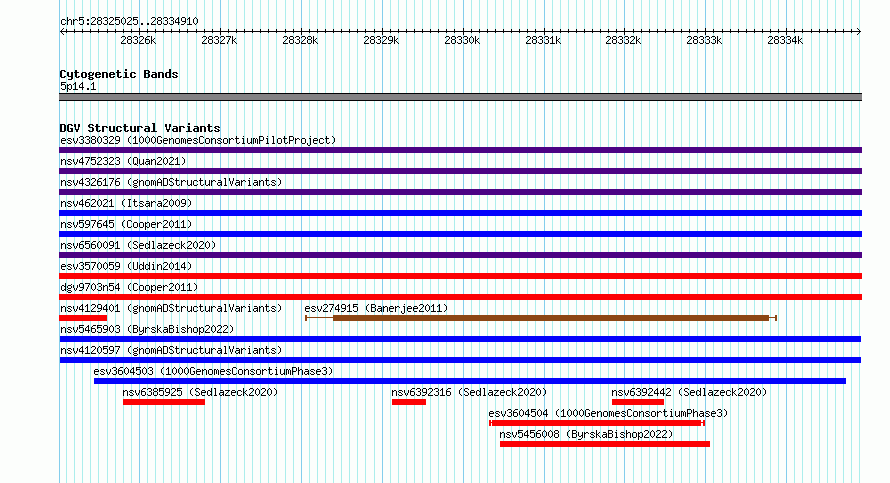890x483 pixels.
Task: Click the 28333k ruler position
Action: coord(704,40)
